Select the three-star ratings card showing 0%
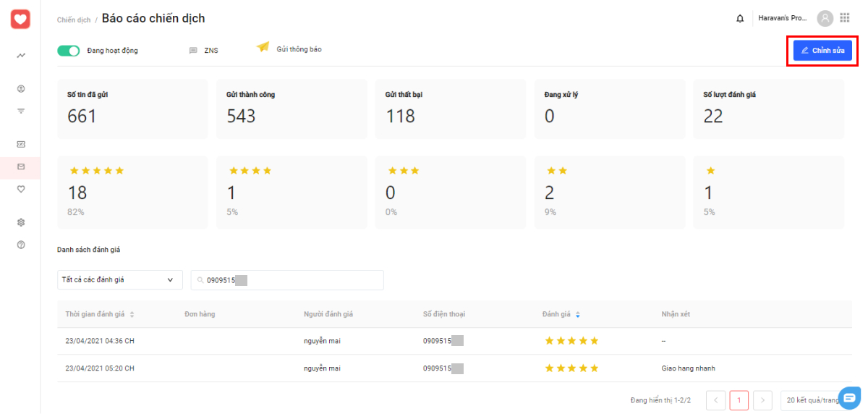 coord(451,192)
